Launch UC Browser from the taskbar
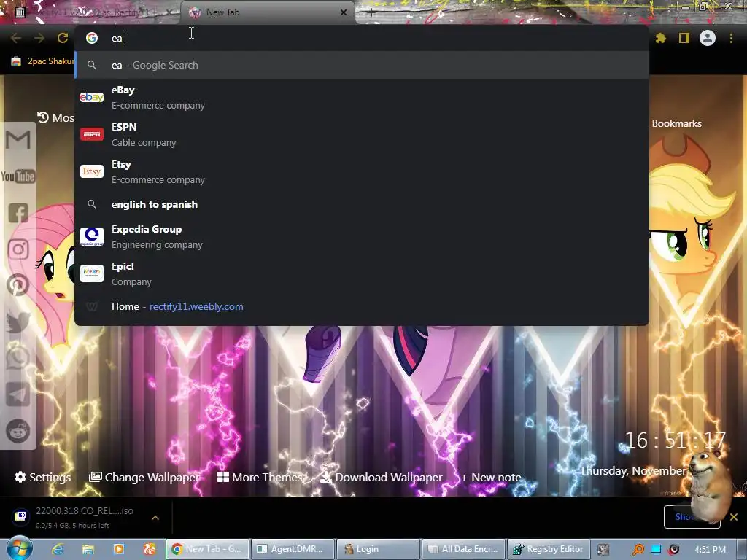 click(x=149, y=549)
